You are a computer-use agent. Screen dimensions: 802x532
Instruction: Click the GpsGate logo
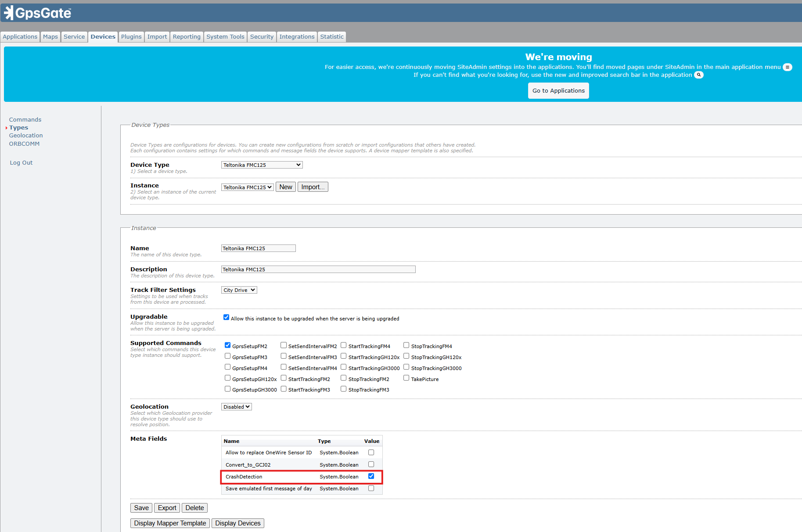tap(38, 13)
